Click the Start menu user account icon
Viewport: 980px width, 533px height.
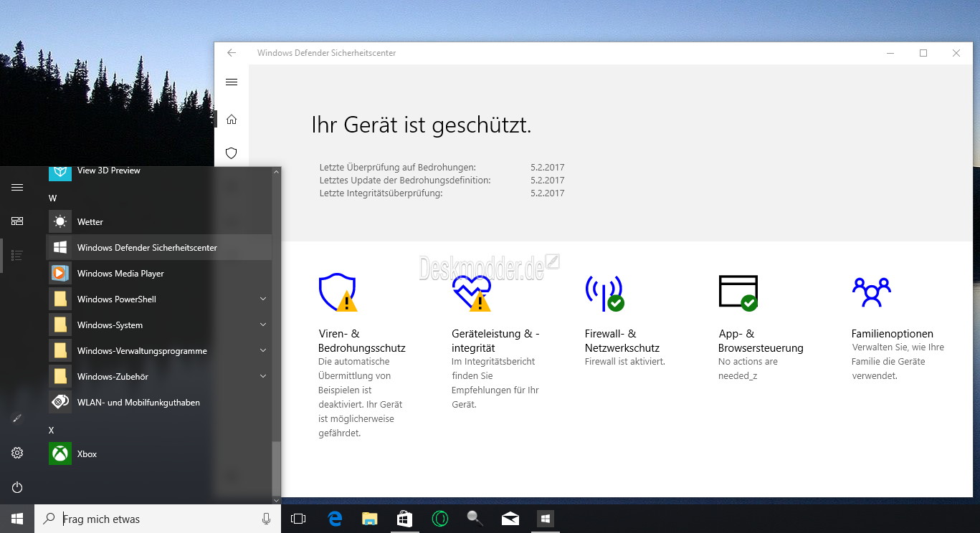pos(17,418)
